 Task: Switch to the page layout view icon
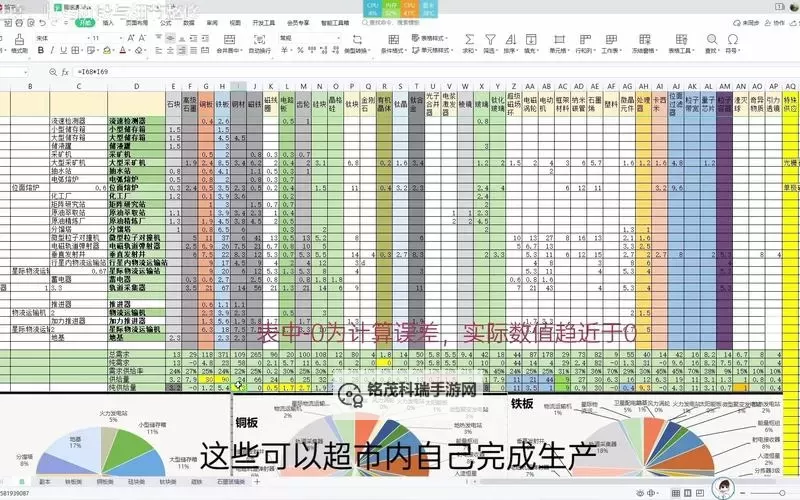pyautogui.click(x=688, y=493)
